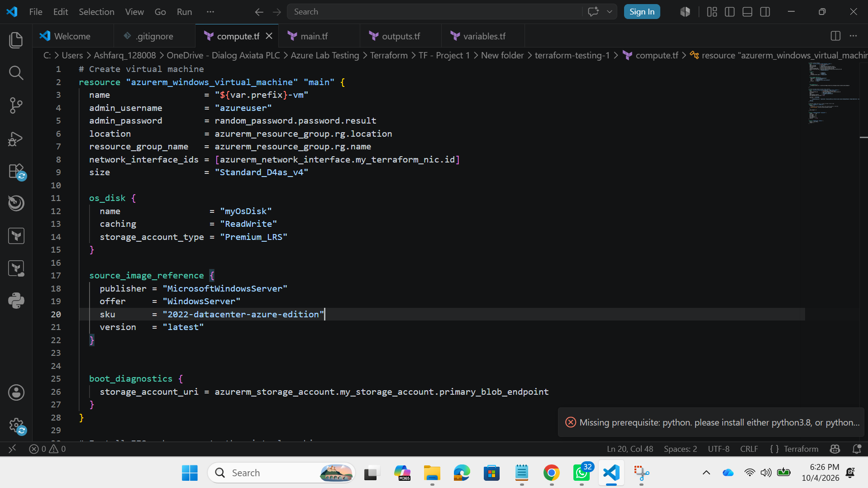Open editor More Actions ellipsis
The height and width of the screenshot is (488, 868).
coord(853,36)
